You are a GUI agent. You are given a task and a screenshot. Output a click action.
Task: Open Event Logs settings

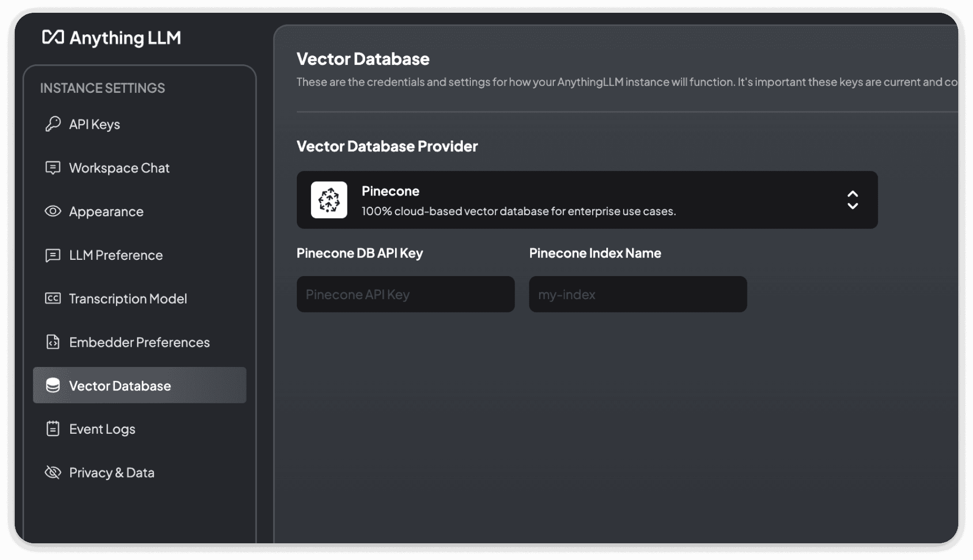(x=102, y=428)
